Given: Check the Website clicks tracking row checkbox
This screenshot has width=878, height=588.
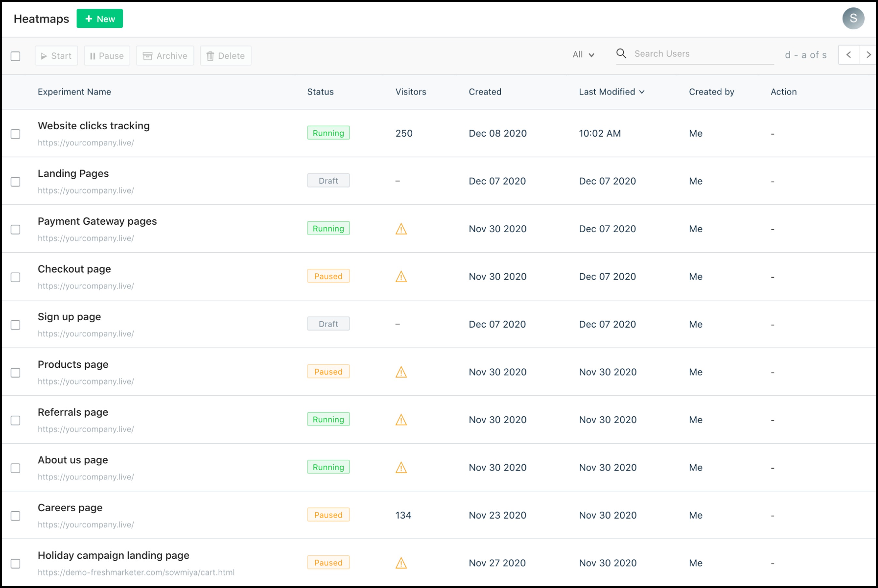Looking at the screenshot, I should point(15,134).
